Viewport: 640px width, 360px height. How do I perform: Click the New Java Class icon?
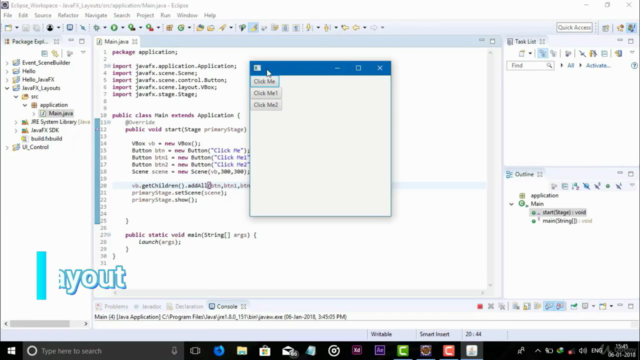(181, 27)
